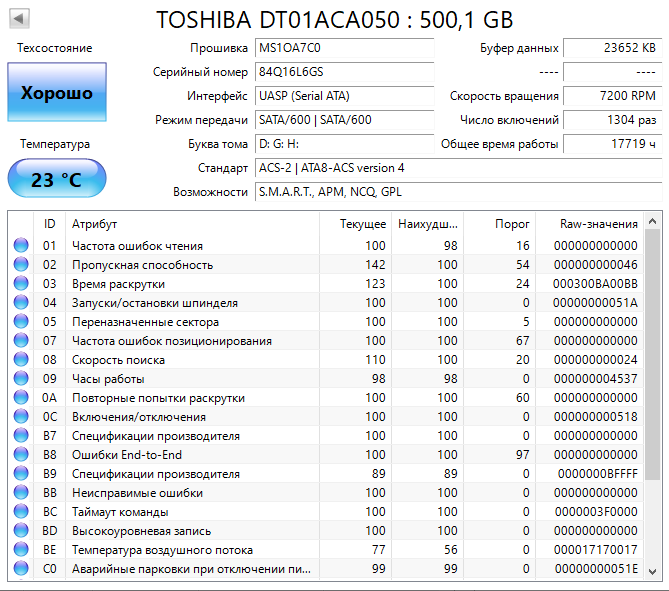Click the status icon for attribute B8
The width and height of the screenshot is (669, 591).
click(x=21, y=454)
